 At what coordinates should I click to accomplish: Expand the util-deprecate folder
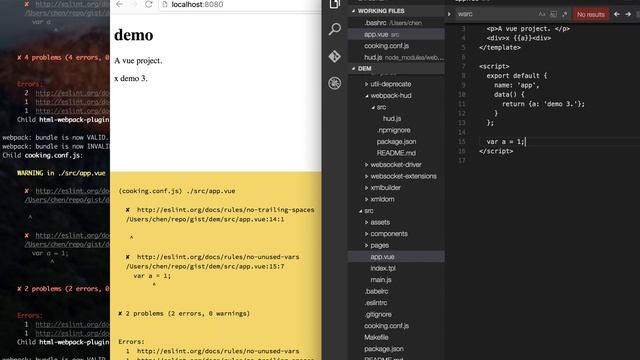point(367,84)
